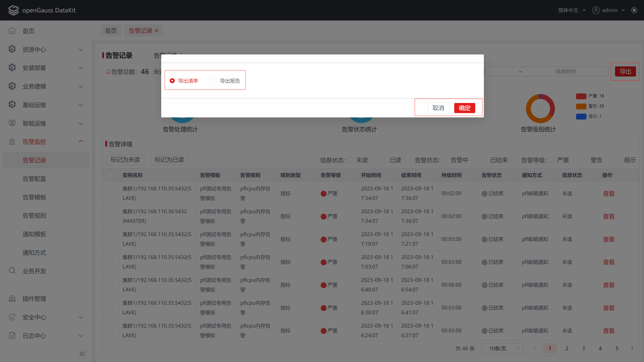644x362 pixels.
Task: Click the openGauss DataKit logo icon
Action: pyautogui.click(x=13, y=10)
